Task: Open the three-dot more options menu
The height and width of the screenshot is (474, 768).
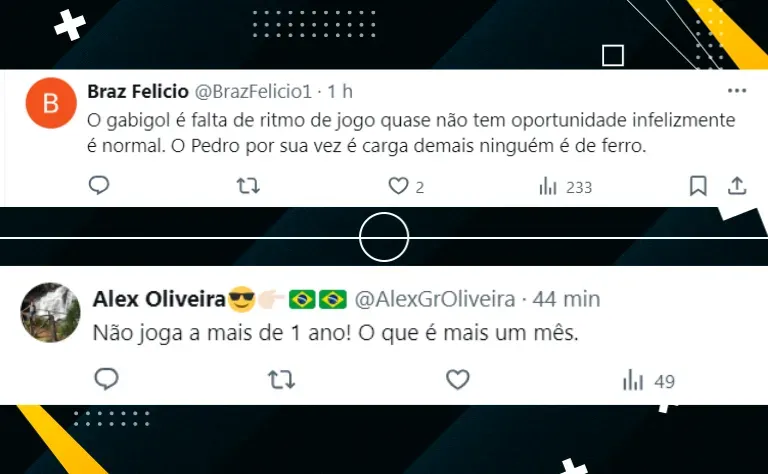Action: click(737, 91)
